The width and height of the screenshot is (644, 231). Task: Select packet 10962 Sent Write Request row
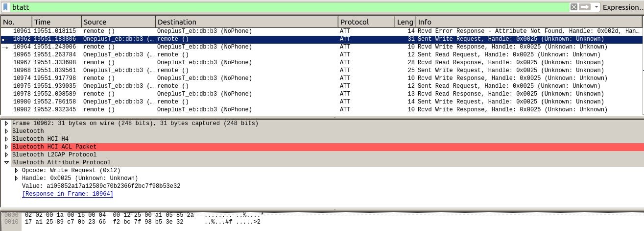(322, 39)
